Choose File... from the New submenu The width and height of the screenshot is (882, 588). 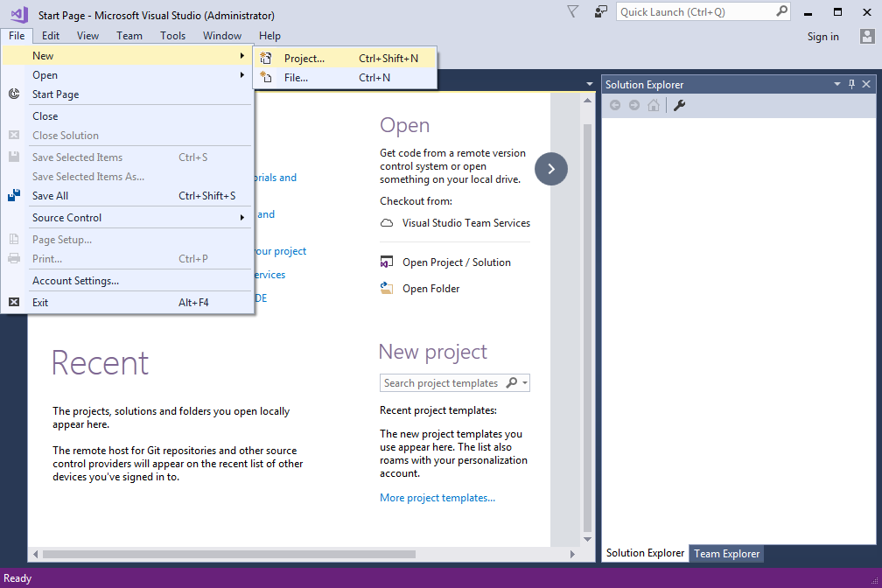(346, 78)
